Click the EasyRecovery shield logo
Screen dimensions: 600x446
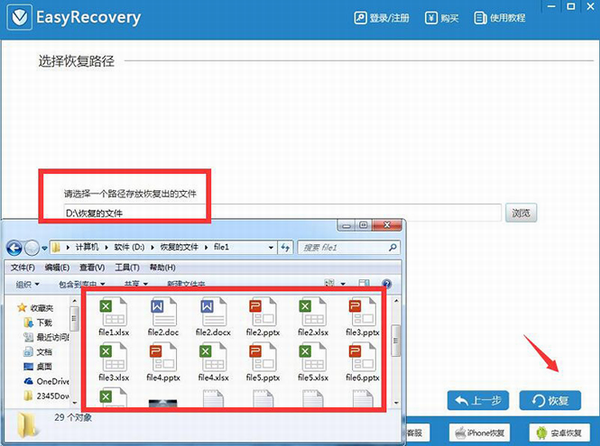pos(19,17)
